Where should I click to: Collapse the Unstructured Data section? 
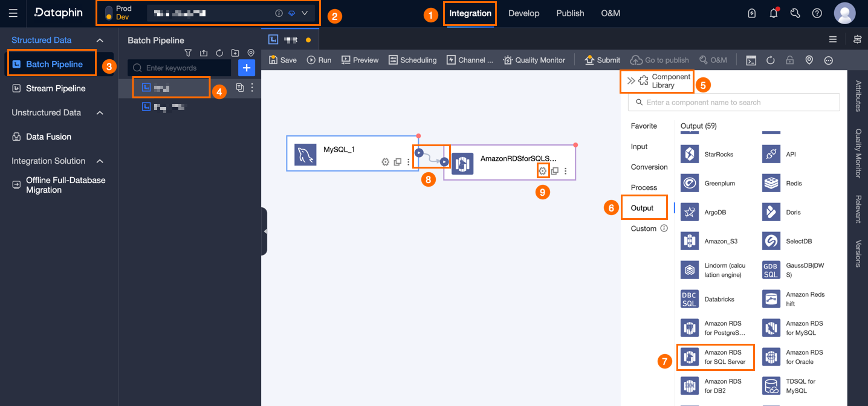coord(100,112)
